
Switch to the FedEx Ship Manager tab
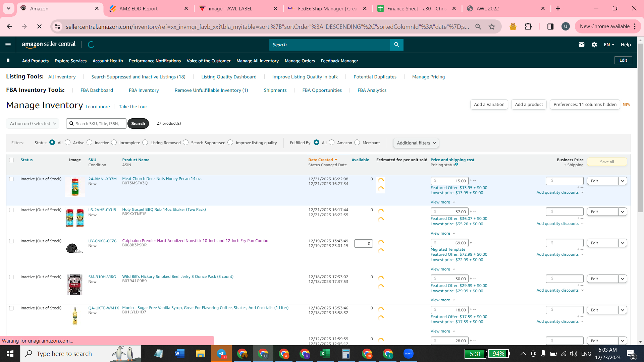click(327, 8)
